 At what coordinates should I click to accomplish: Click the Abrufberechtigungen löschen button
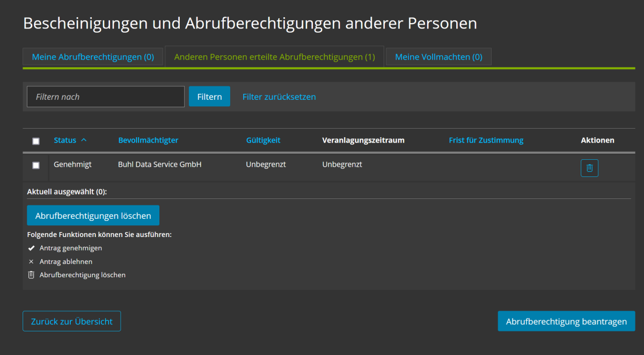tap(93, 216)
